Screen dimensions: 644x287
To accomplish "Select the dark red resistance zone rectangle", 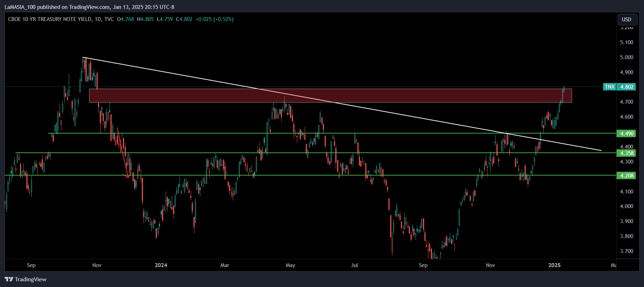I will pos(330,95).
